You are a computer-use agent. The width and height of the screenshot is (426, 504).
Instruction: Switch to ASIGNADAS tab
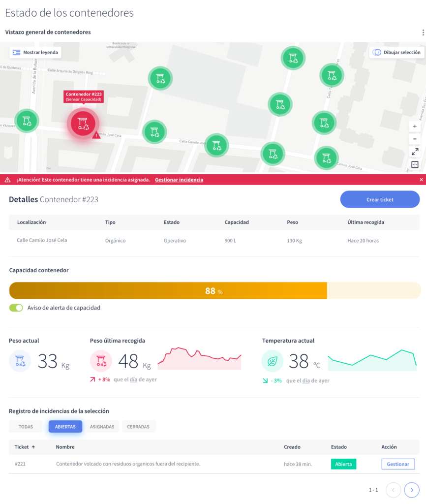pyautogui.click(x=102, y=427)
